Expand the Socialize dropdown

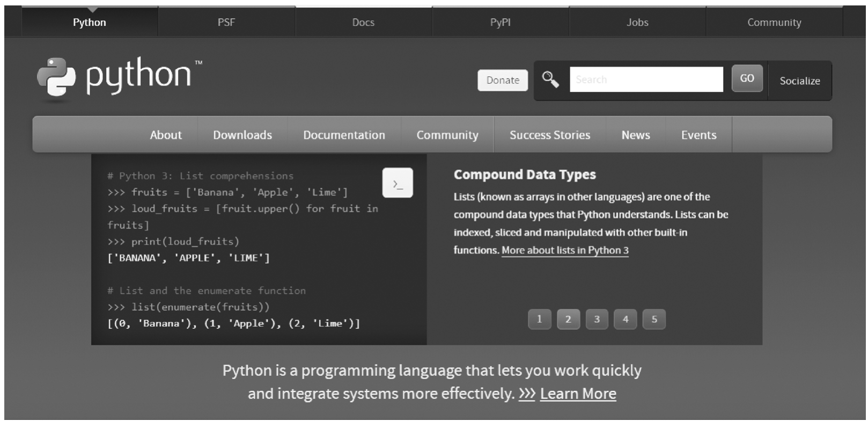pos(799,81)
